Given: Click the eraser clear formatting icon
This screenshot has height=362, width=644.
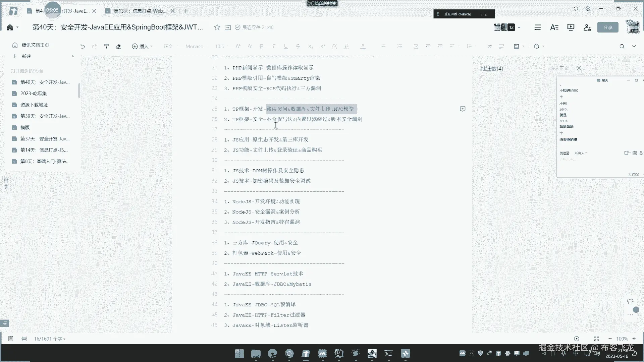Looking at the screenshot, I should click(118, 46).
